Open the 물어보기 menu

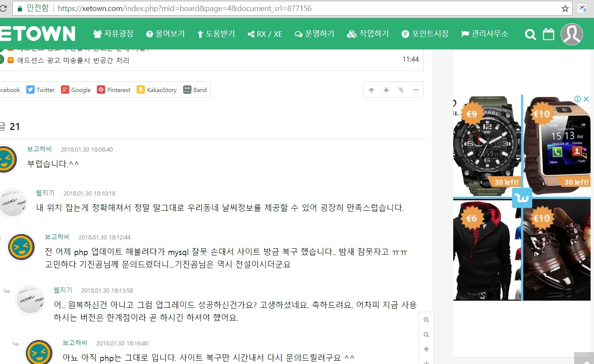tap(165, 34)
